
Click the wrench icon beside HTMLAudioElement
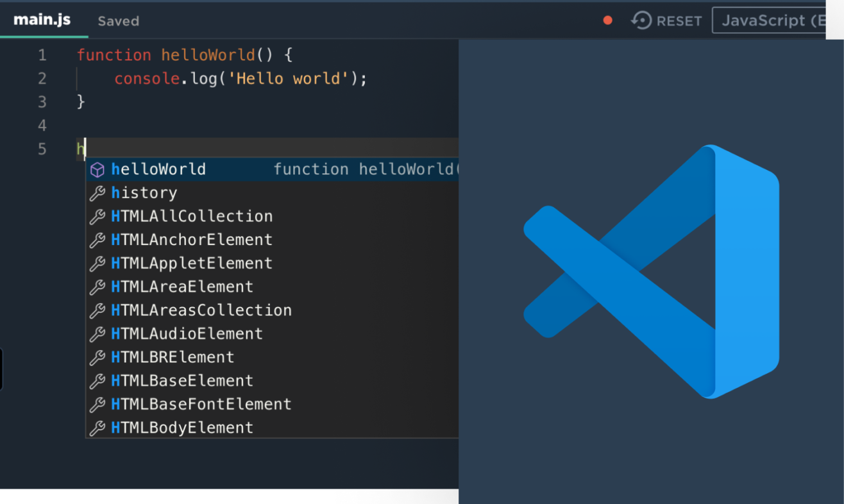tap(97, 334)
